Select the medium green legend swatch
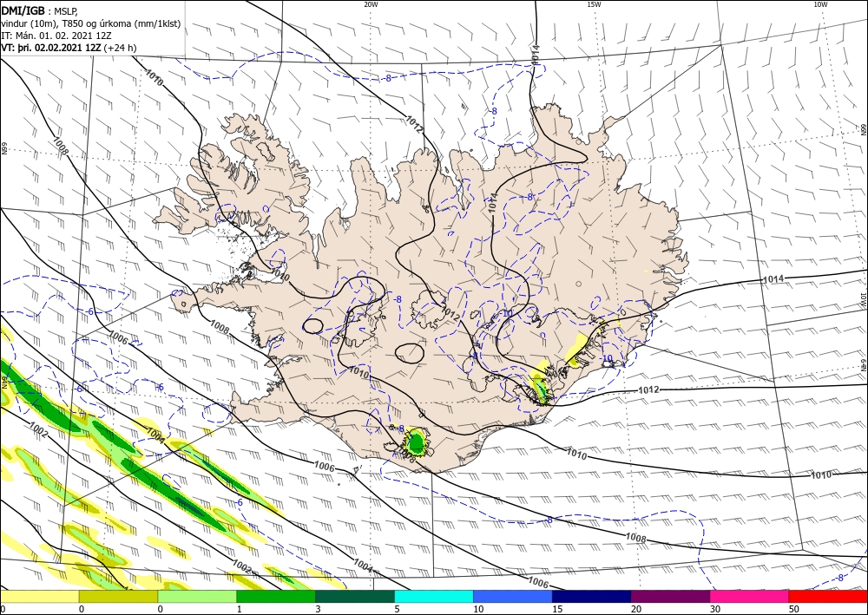Image resolution: width=868 pixels, height=615 pixels. coord(276,597)
